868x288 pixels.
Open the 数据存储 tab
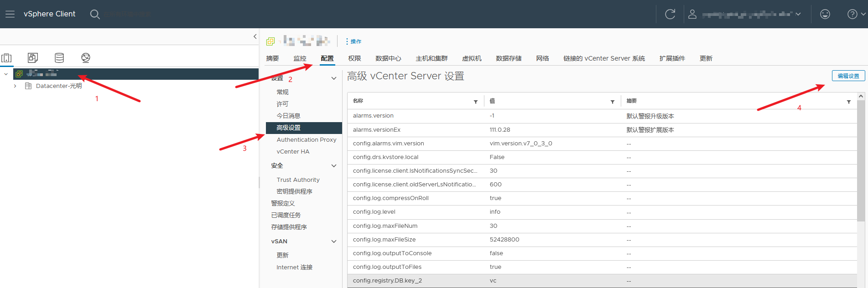(509, 58)
